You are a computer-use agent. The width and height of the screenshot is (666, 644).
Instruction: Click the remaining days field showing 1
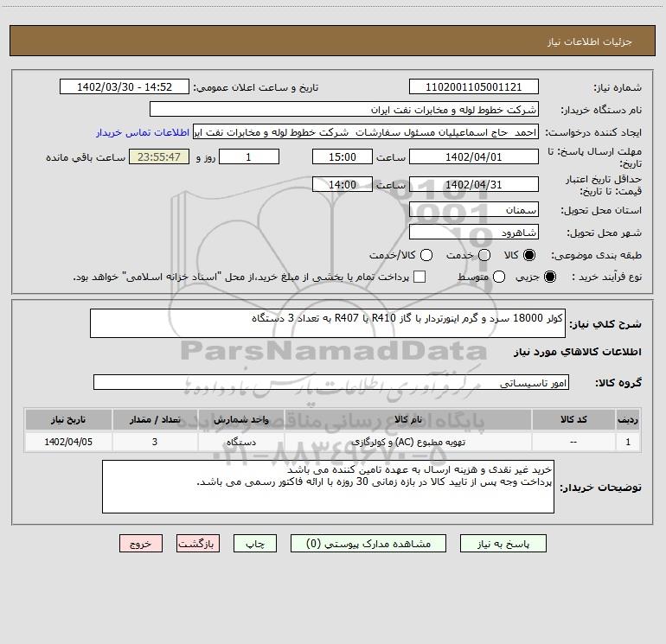point(249,157)
